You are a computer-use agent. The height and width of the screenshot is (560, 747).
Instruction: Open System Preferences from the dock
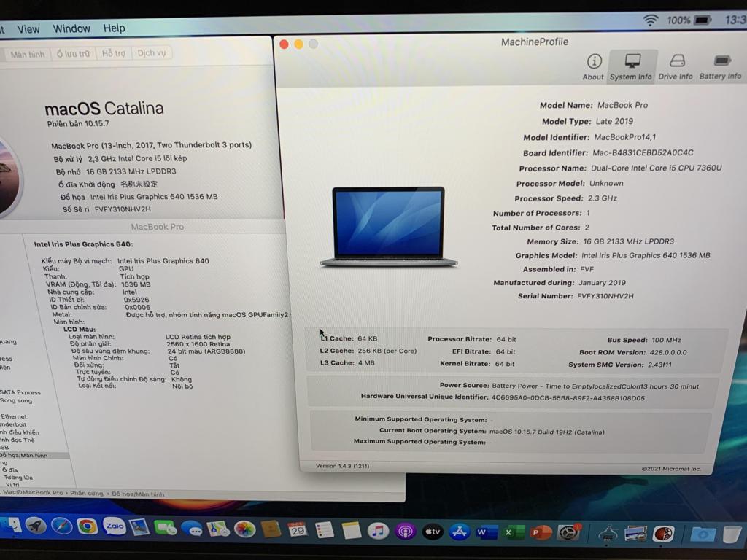[569, 533]
